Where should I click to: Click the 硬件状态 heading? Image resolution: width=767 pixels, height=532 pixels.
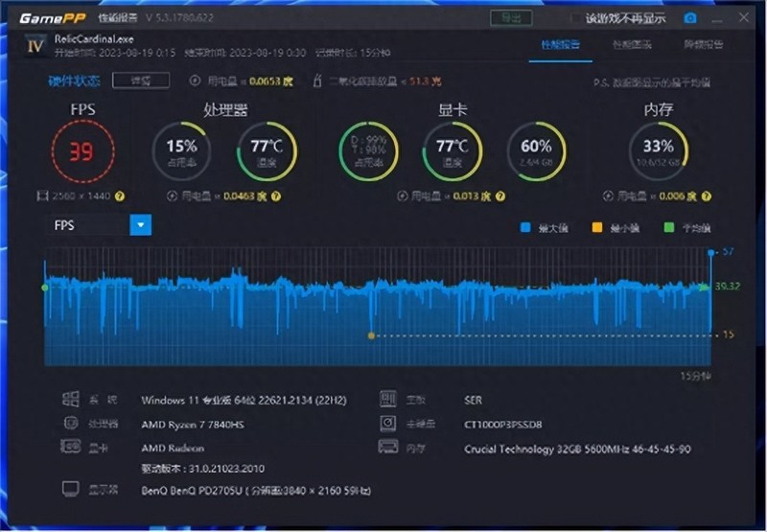coord(75,81)
